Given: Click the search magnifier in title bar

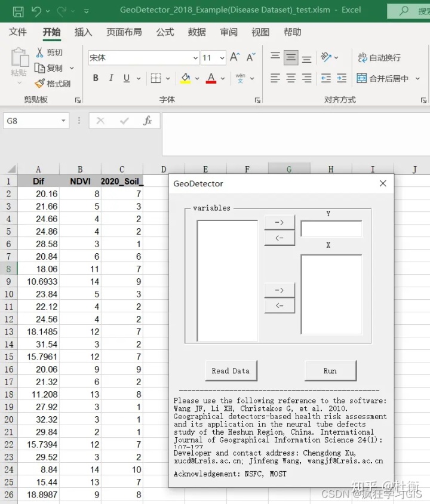Looking at the screenshot, I should pyautogui.click(x=404, y=11).
